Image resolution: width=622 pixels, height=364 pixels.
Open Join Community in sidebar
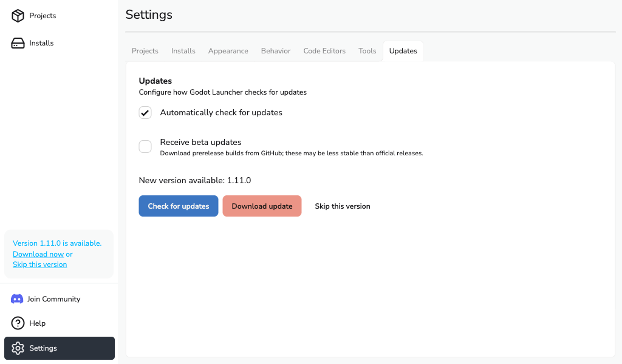54,299
